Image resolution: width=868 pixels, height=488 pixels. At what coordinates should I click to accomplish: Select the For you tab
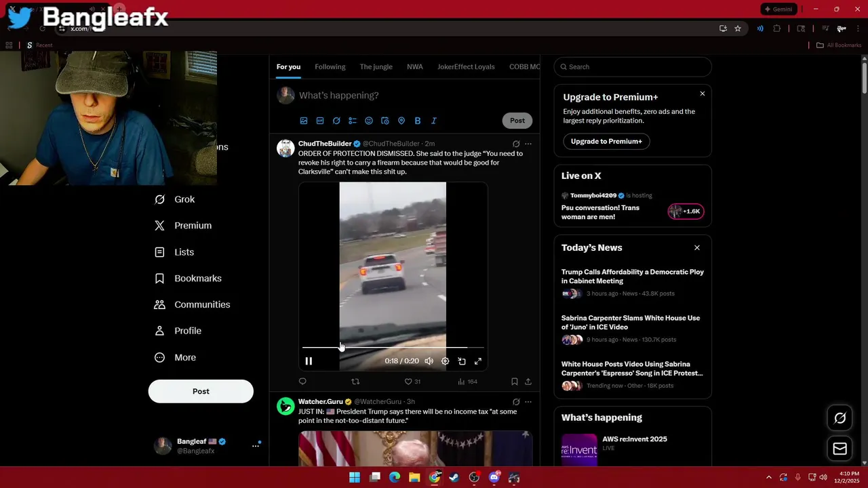[288, 67]
